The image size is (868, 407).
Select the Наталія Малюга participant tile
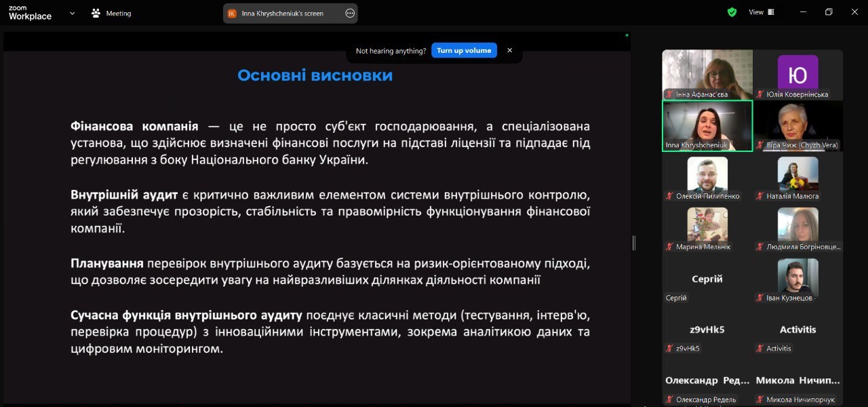pos(797,176)
